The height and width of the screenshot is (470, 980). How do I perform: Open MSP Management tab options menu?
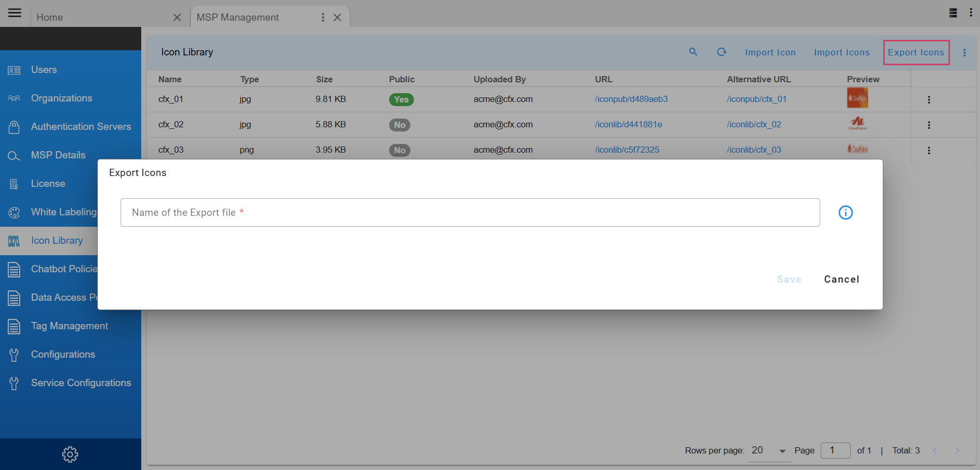click(x=323, y=18)
